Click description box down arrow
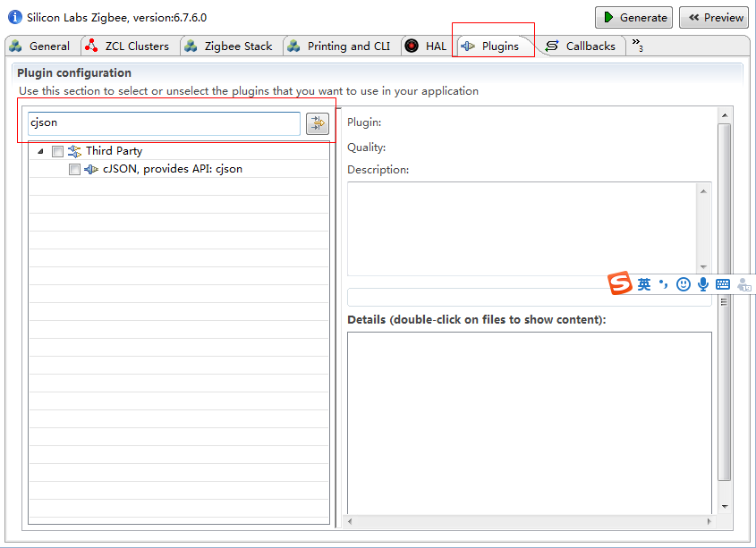 click(x=703, y=267)
